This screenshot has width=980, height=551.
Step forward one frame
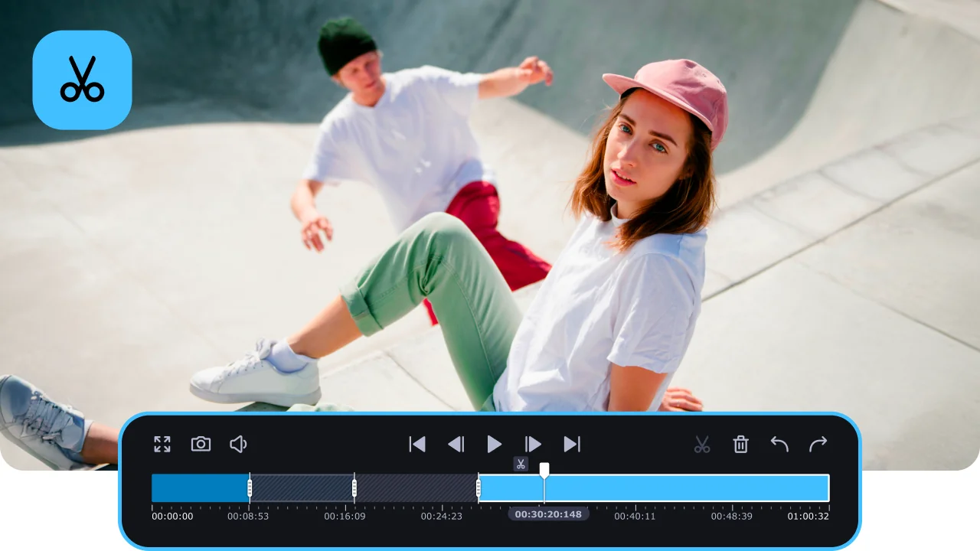[x=533, y=444]
